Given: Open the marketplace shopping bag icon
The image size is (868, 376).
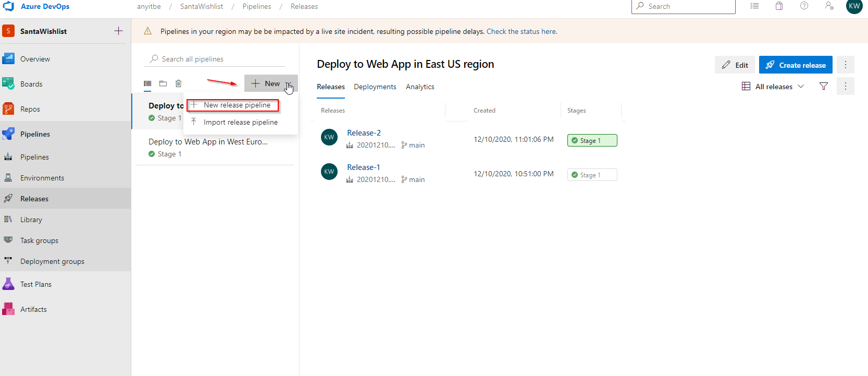Looking at the screenshot, I should pos(779,6).
